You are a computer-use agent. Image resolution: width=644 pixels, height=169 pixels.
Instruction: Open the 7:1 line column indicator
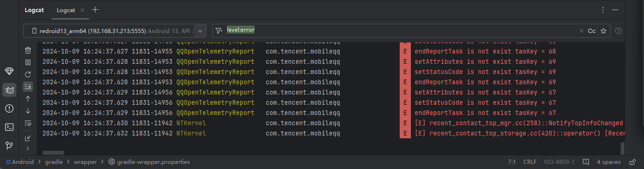click(x=511, y=162)
